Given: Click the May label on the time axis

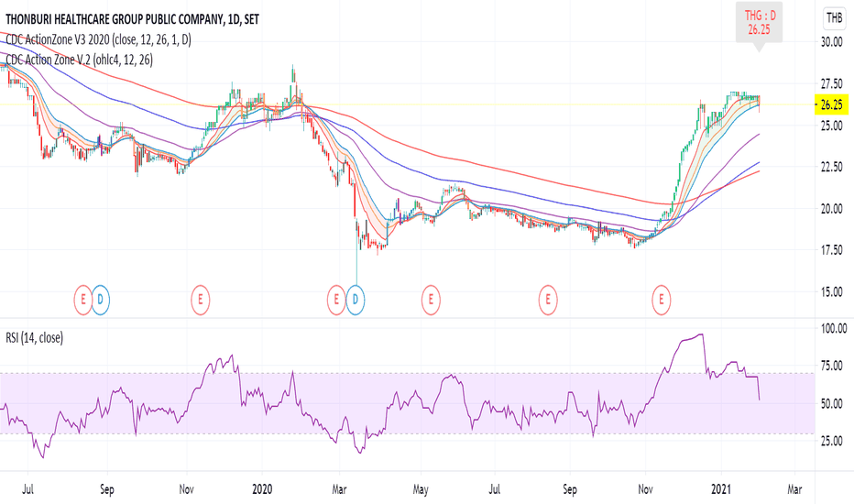Looking at the screenshot, I should coord(421,489).
